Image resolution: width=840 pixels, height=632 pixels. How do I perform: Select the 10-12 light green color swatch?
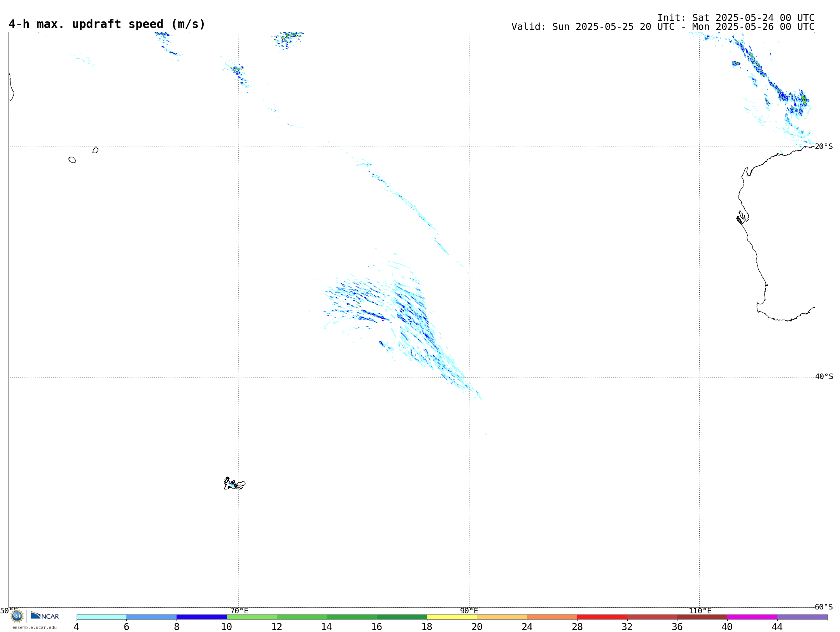pos(252,617)
